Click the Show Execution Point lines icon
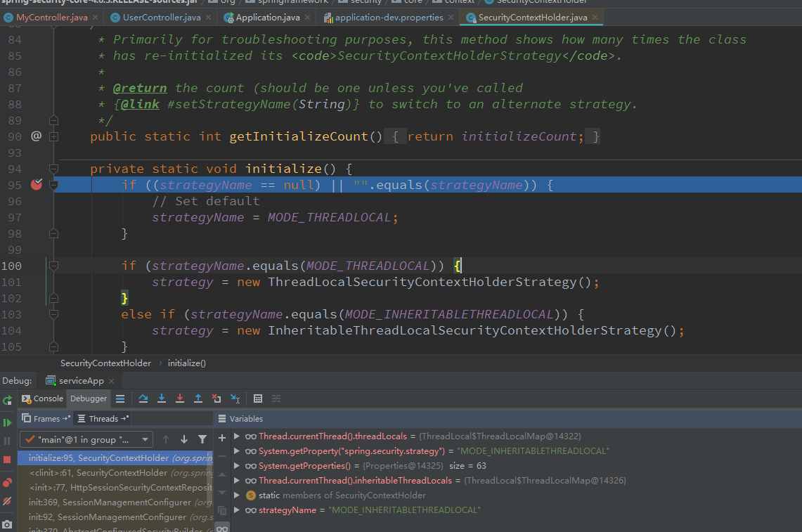This screenshot has height=532, width=802. coord(120,398)
